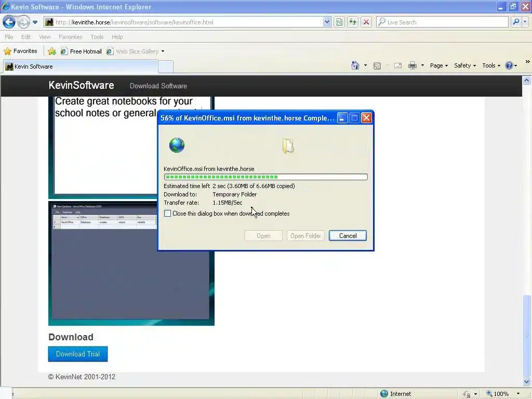Expand the zoom level dropdown arrow
This screenshot has height=399, width=532.
tap(518, 394)
